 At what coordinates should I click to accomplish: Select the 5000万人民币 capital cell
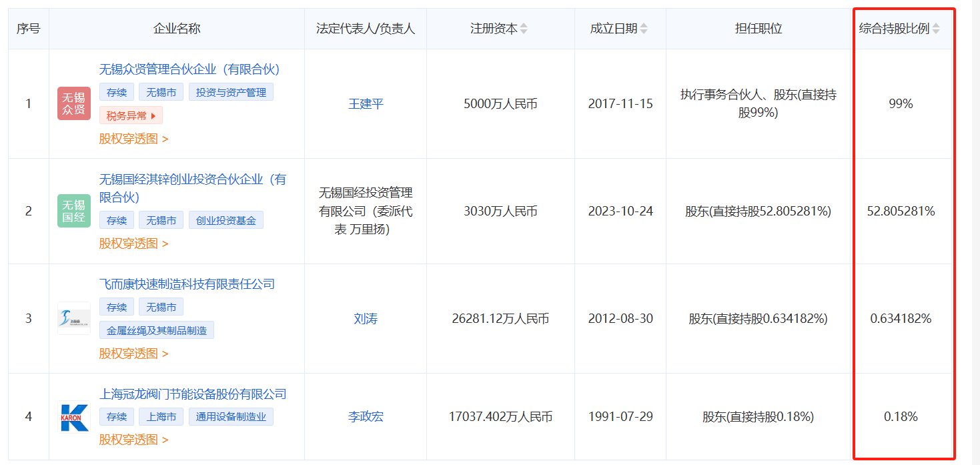coord(500,104)
